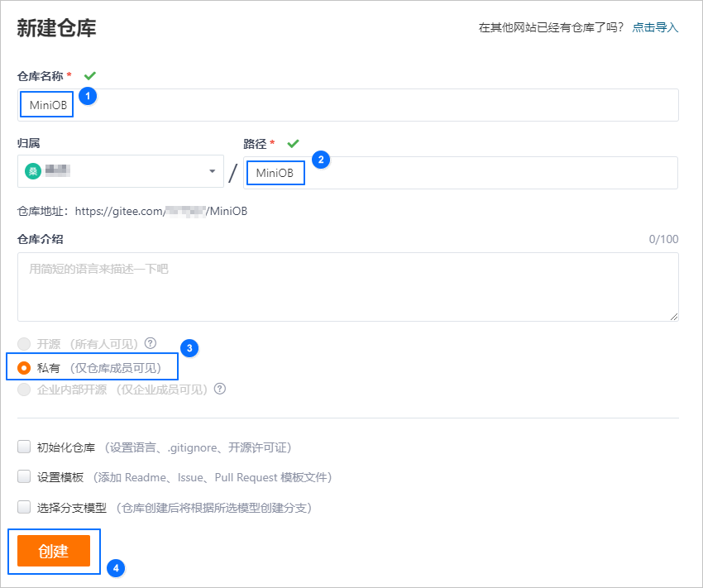Check the 选择分支模型 checkbox
The width and height of the screenshot is (703, 588).
click(24, 507)
